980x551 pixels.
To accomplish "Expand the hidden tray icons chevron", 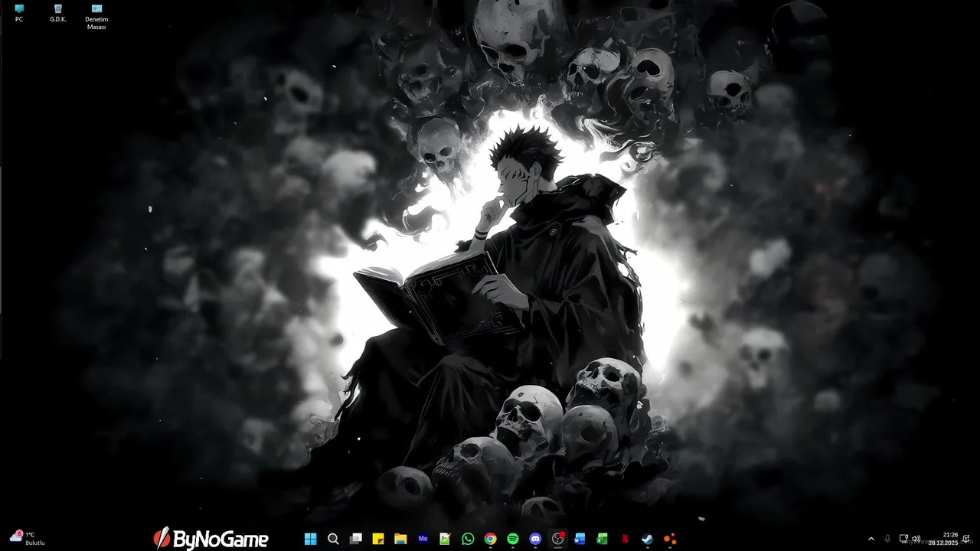I will [x=871, y=539].
